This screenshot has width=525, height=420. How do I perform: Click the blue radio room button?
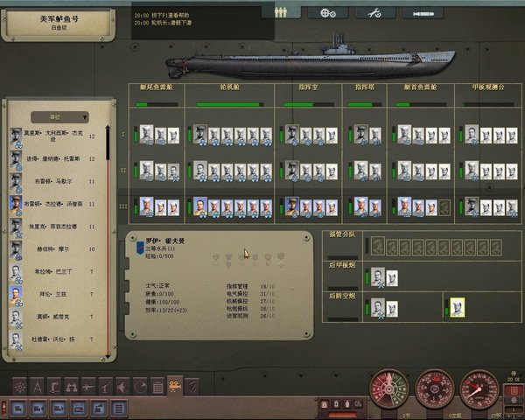(x=79, y=409)
